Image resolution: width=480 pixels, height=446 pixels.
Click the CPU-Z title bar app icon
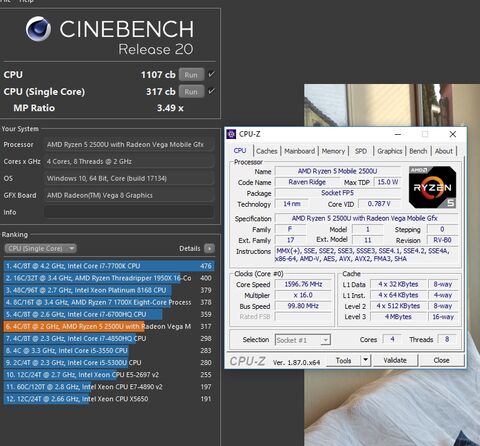pyautogui.click(x=231, y=134)
